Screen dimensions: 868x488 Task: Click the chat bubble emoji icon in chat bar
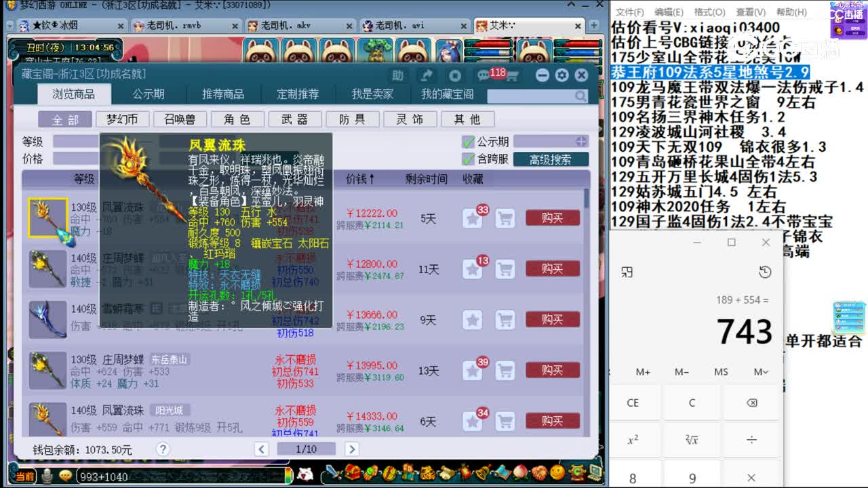tap(66, 476)
